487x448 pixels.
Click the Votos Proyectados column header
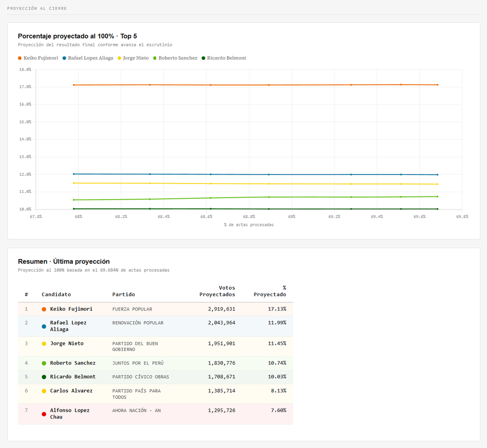(x=217, y=291)
